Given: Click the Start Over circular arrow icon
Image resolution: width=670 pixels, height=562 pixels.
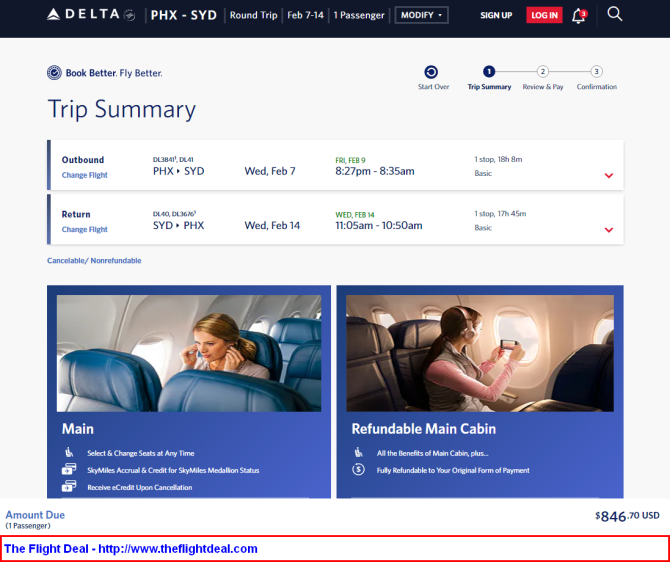Looking at the screenshot, I should [x=431, y=72].
